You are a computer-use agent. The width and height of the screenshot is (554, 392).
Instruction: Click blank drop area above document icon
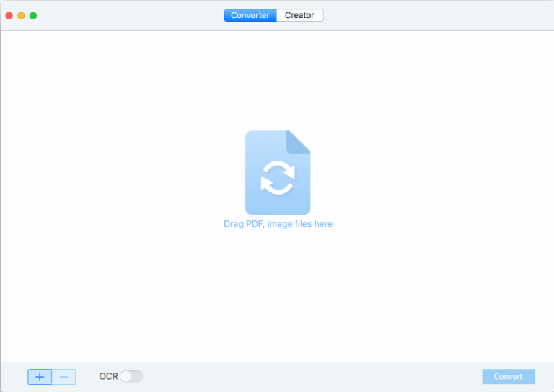click(x=277, y=79)
